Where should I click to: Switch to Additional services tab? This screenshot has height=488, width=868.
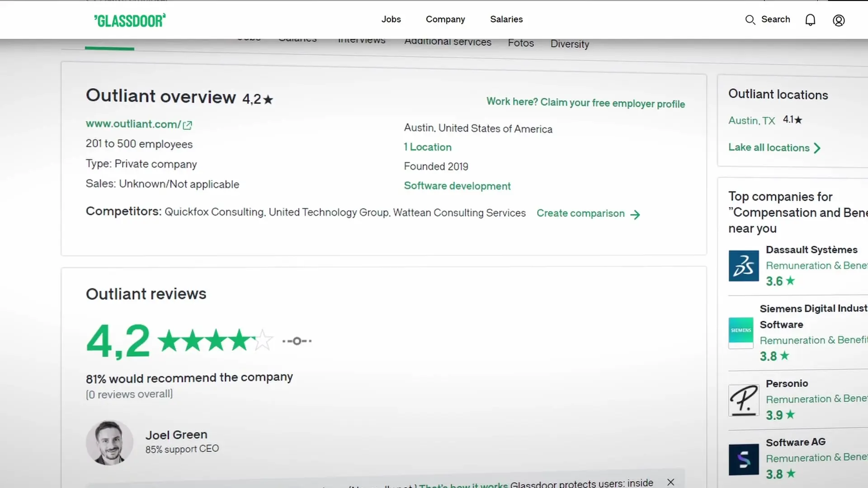tap(448, 42)
